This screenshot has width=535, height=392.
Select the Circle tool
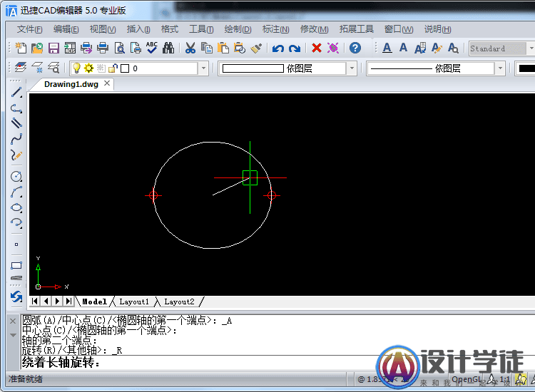tap(16, 176)
